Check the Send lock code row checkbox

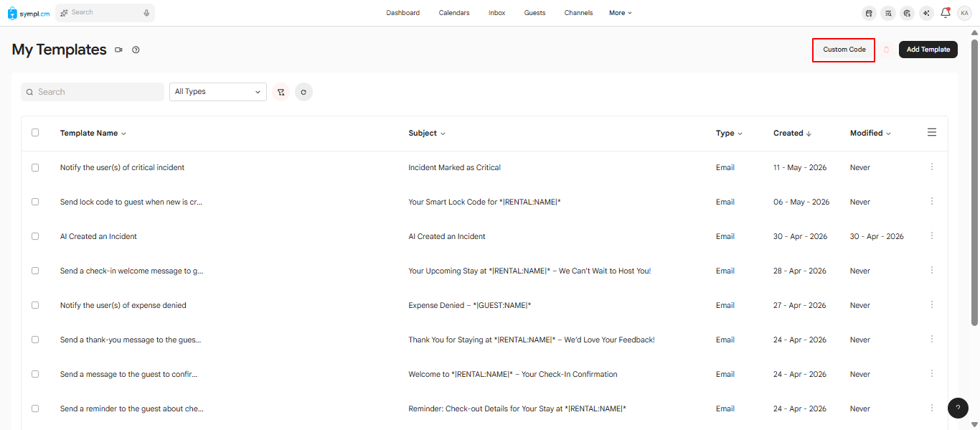pos(35,202)
